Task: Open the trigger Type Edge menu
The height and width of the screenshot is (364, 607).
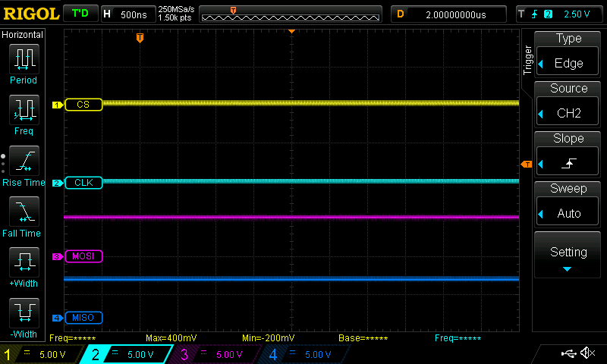Action: (567, 53)
